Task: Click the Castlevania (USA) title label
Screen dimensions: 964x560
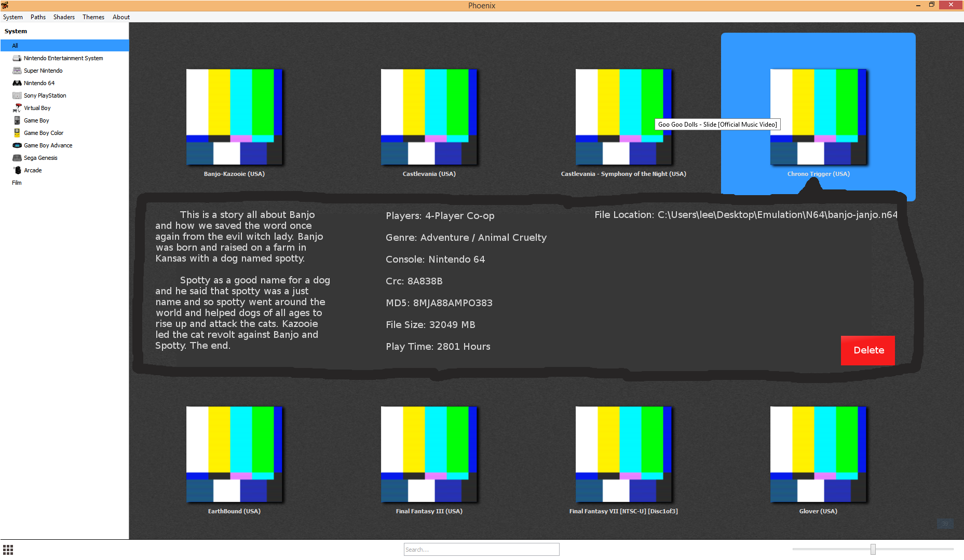Action: tap(429, 174)
